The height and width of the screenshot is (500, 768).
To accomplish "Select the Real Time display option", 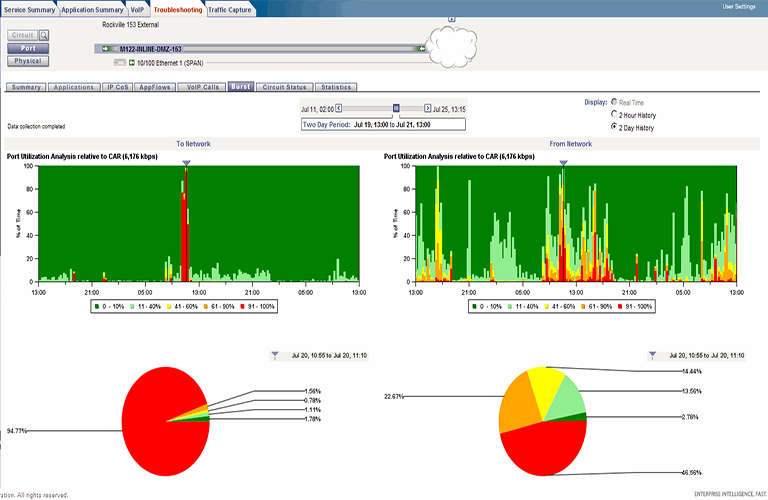I will tap(613, 102).
